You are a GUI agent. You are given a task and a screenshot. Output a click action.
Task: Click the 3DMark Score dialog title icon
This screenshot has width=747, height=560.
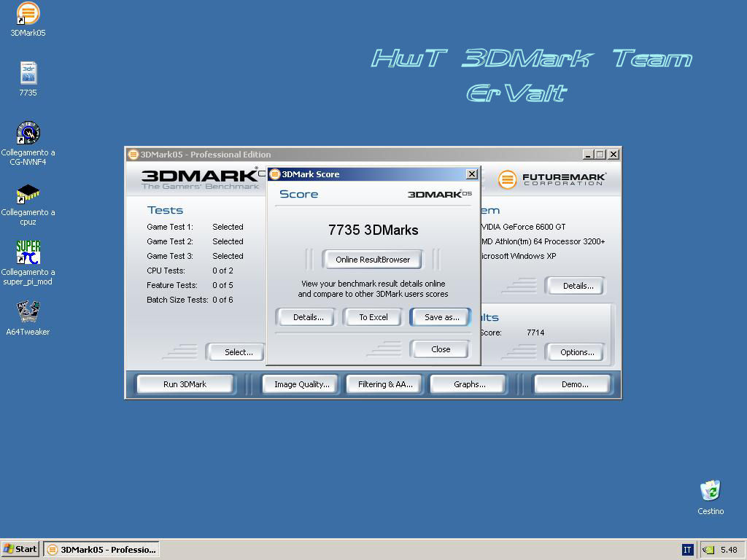275,174
